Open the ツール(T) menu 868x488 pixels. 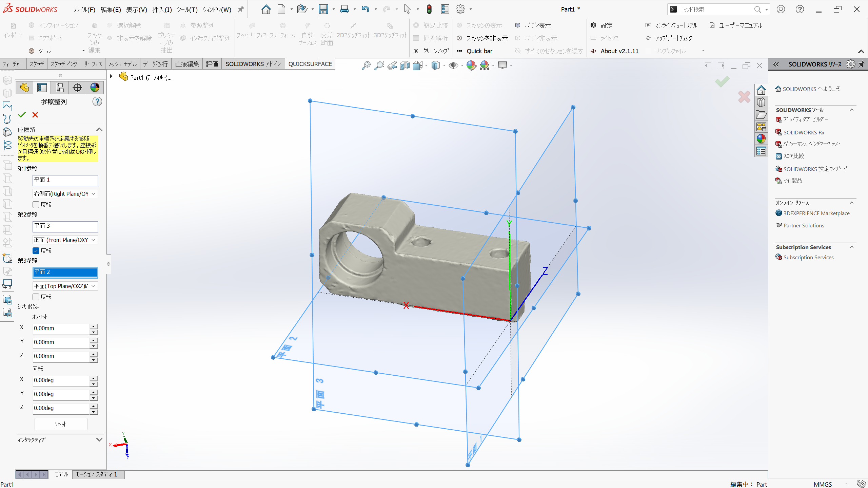pyautogui.click(x=187, y=10)
